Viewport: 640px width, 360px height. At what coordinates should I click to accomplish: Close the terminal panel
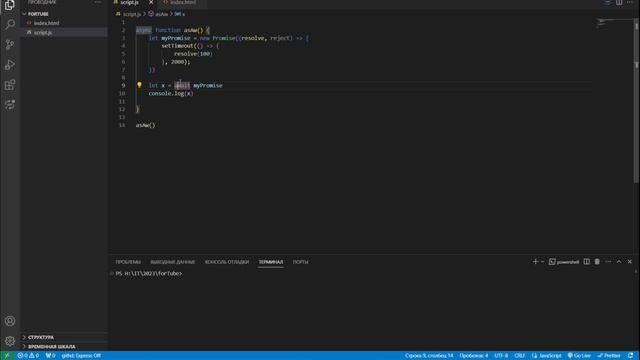coord(629,262)
